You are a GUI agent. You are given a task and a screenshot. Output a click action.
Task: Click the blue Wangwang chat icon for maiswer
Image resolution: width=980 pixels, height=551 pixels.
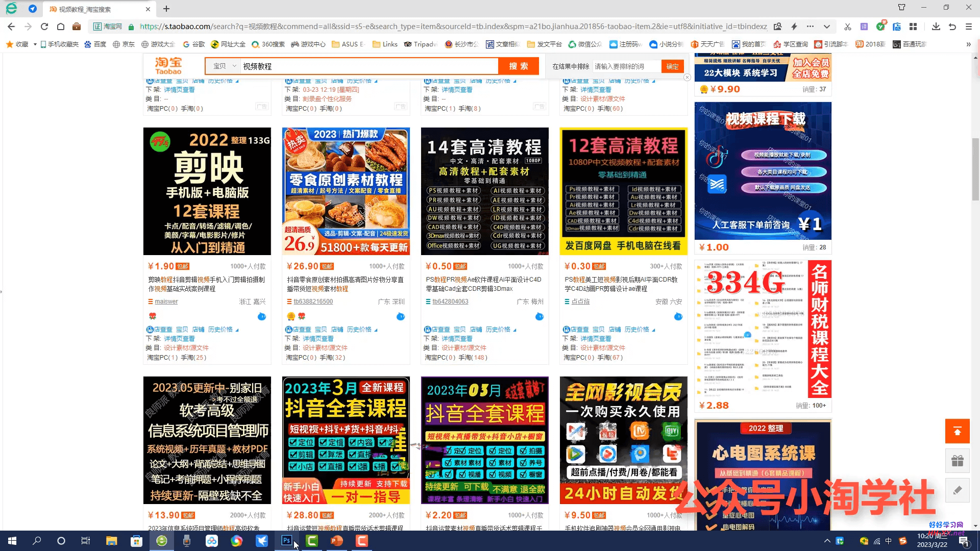[x=262, y=316]
